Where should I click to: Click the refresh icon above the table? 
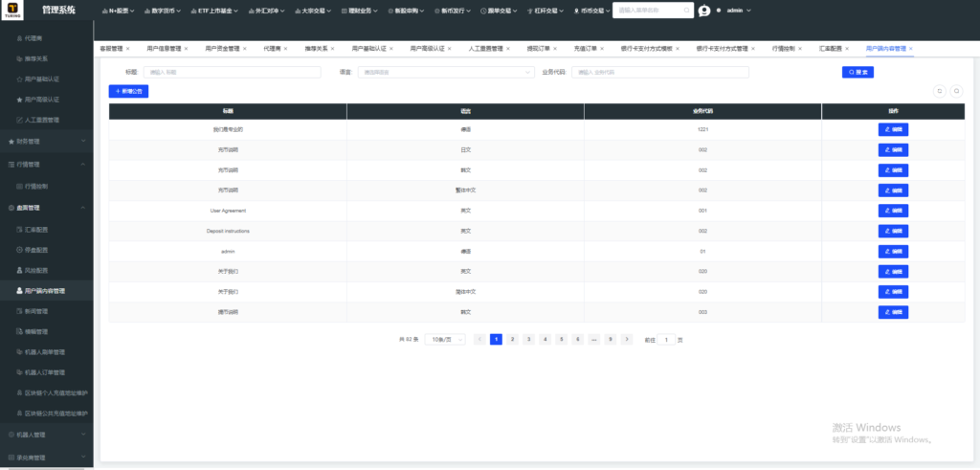click(x=939, y=91)
